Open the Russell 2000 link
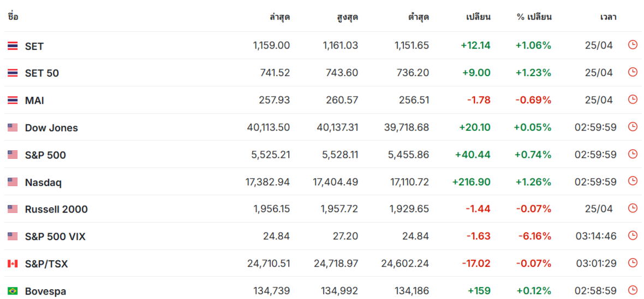This screenshot has width=644, height=299. point(56,209)
